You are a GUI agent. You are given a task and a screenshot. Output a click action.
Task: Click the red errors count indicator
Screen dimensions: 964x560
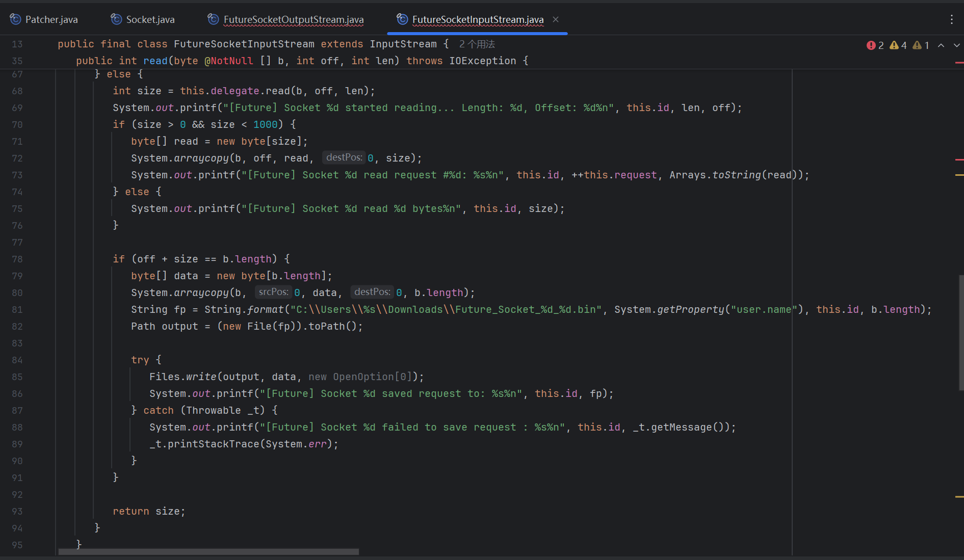(875, 45)
